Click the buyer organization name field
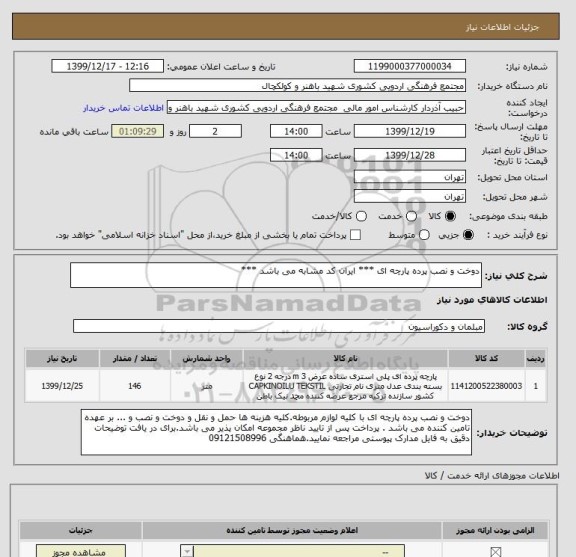 point(298,86)
